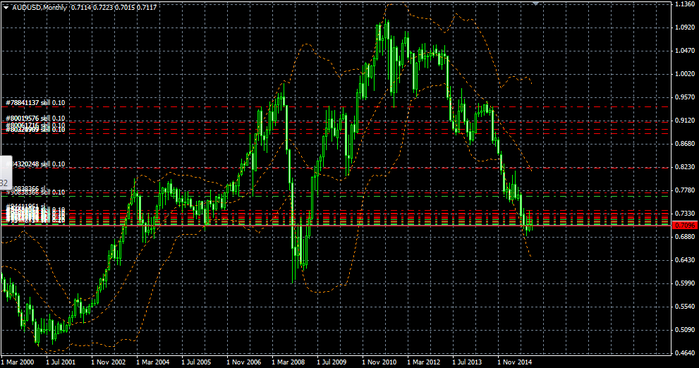Click the 0.8230 price scale label
Image resolution: width=699 pixels, height=368 pixels.
point(685,167)
